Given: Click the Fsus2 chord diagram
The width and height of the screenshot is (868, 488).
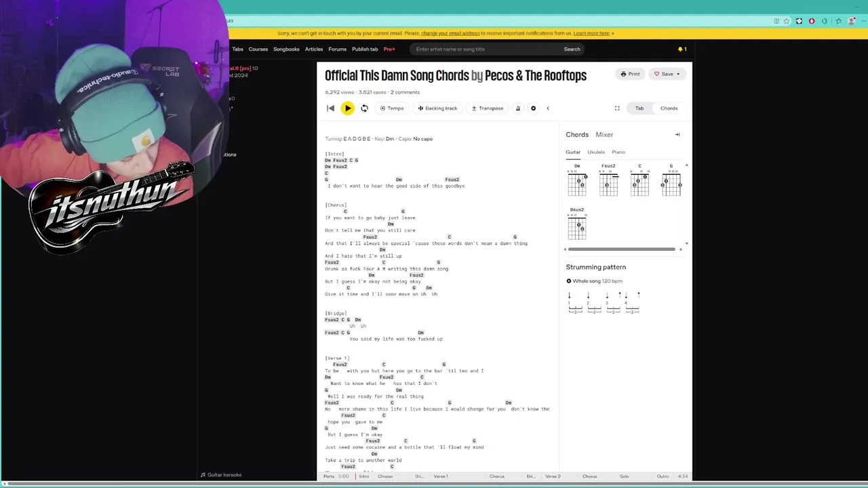Looking at the screenshot, I should point(608,180).
